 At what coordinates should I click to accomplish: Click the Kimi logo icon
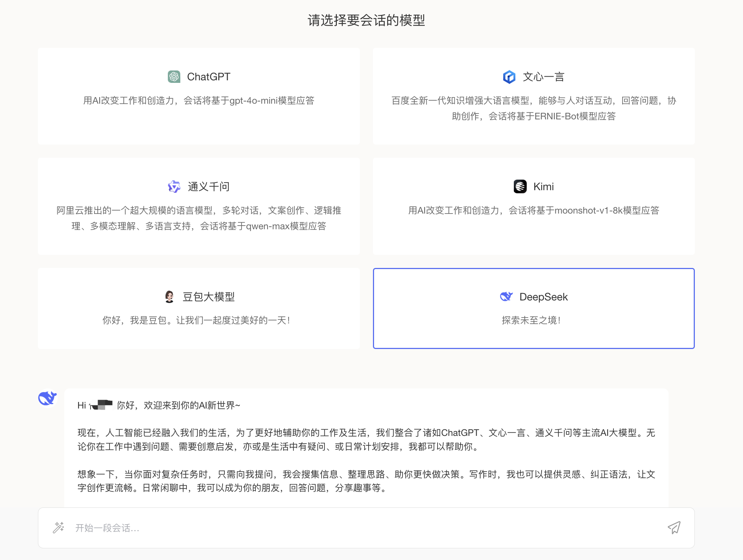(520, 187)
